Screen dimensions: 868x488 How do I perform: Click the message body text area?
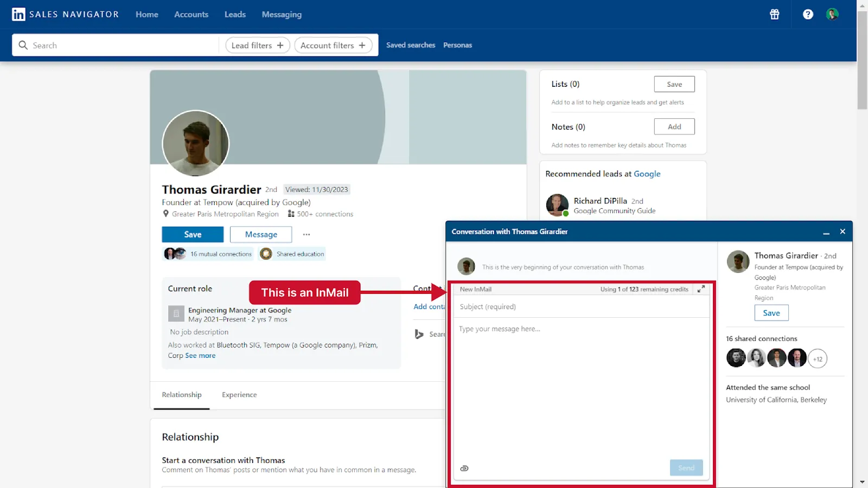(x=582, y=388)
